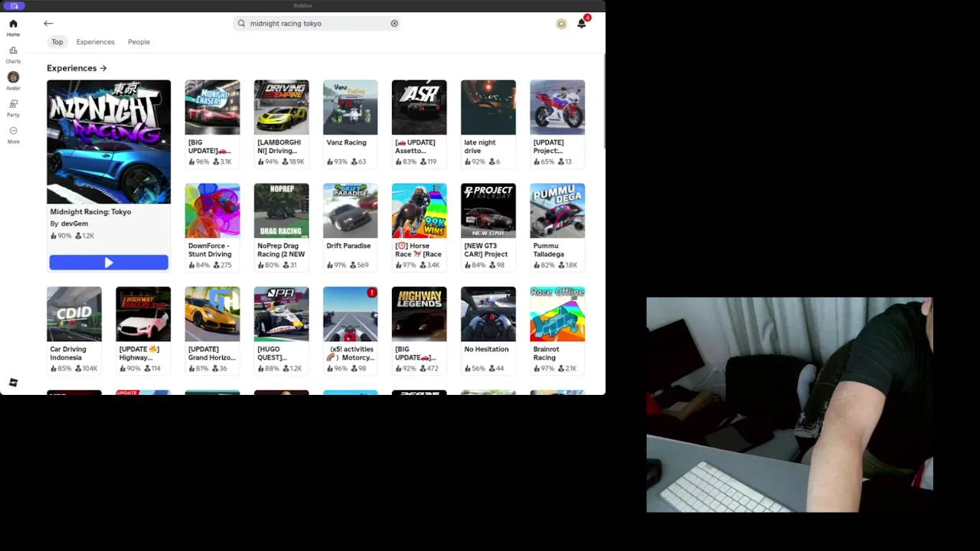Image resolution: width=980 pixels, height=551 pixels.
Task: Open the Horse Race thumbnail
Action: coord(419,210)
